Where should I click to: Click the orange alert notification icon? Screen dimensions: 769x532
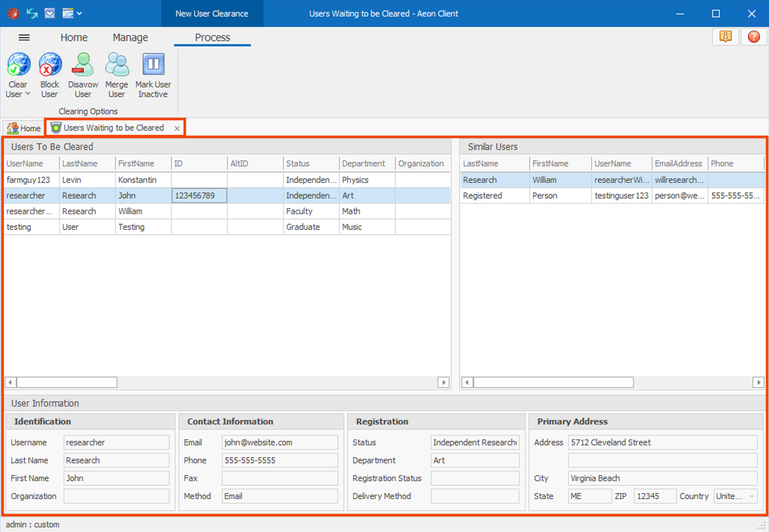click(725, 37)
